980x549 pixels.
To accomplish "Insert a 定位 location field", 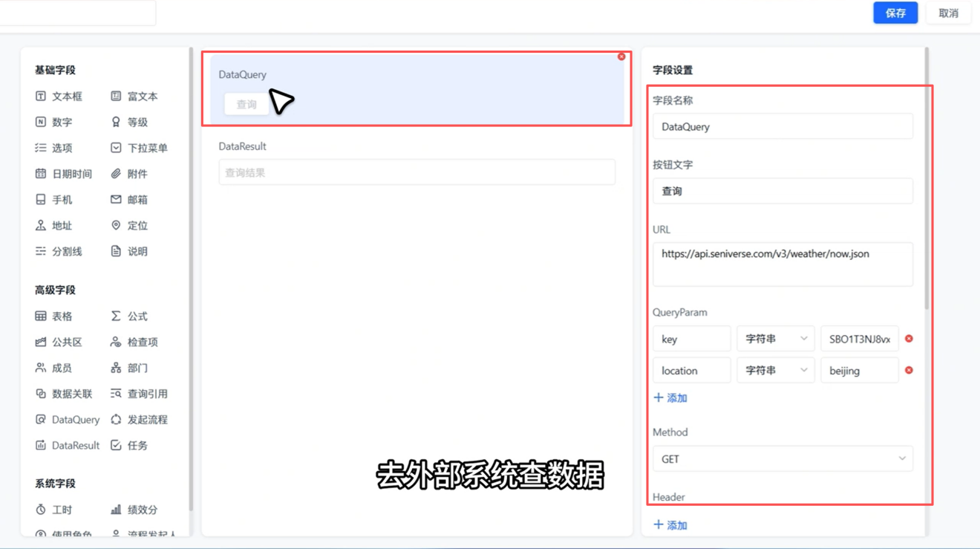I will point(129,226).
